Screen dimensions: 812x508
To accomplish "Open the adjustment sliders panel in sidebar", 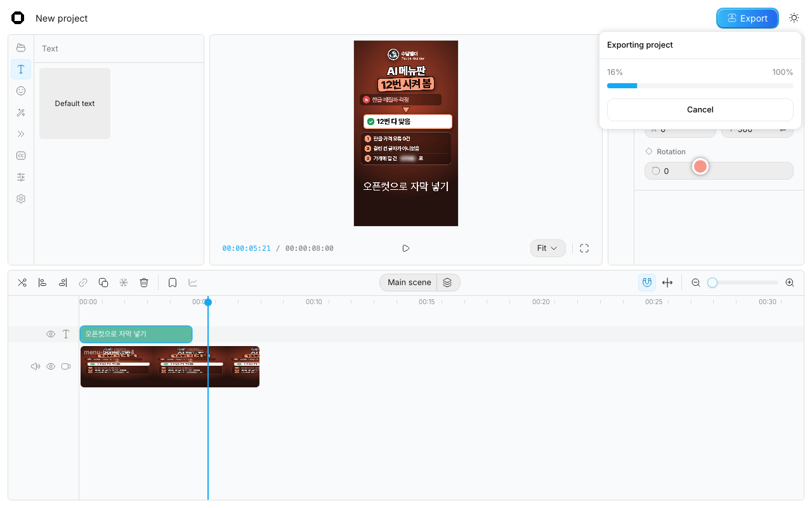I will [21, 177].
